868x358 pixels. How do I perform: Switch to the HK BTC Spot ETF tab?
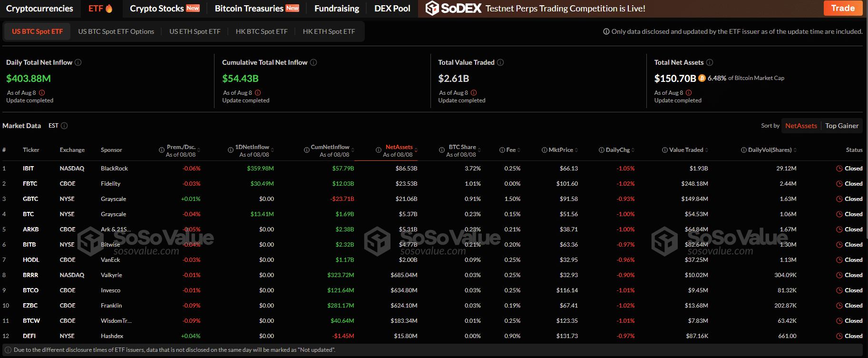click(x=262, y=31)
